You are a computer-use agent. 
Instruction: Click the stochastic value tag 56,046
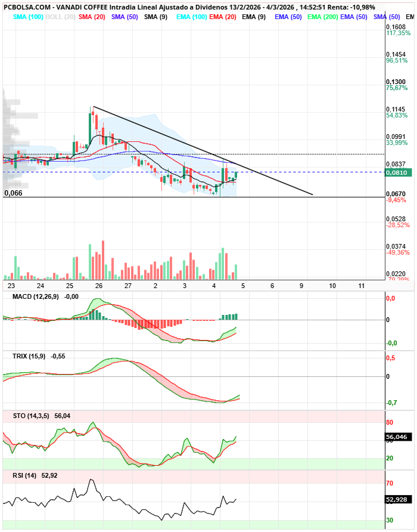(397, 437)
